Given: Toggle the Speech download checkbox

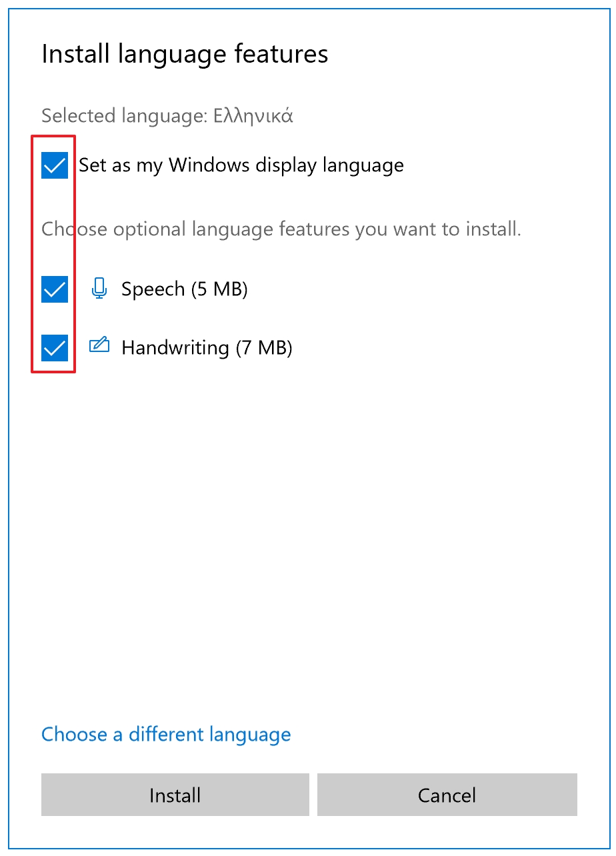Looking at the screenshot, I should coord(54,289).
